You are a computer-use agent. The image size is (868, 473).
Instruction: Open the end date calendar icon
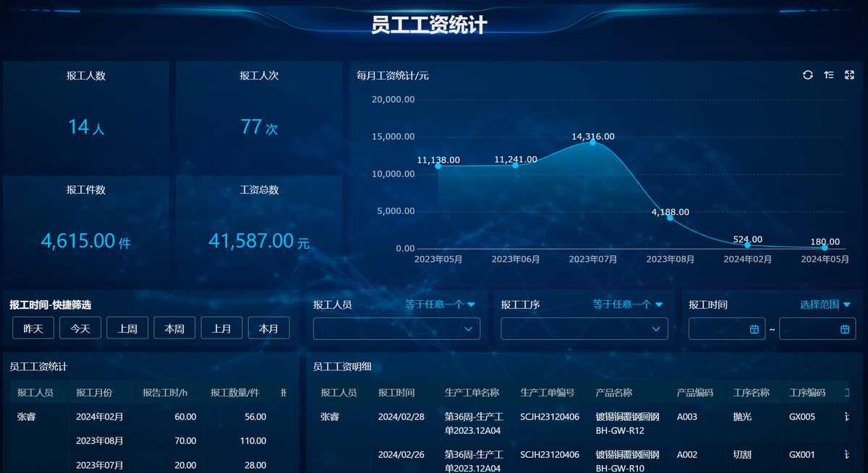click(845, 329)
